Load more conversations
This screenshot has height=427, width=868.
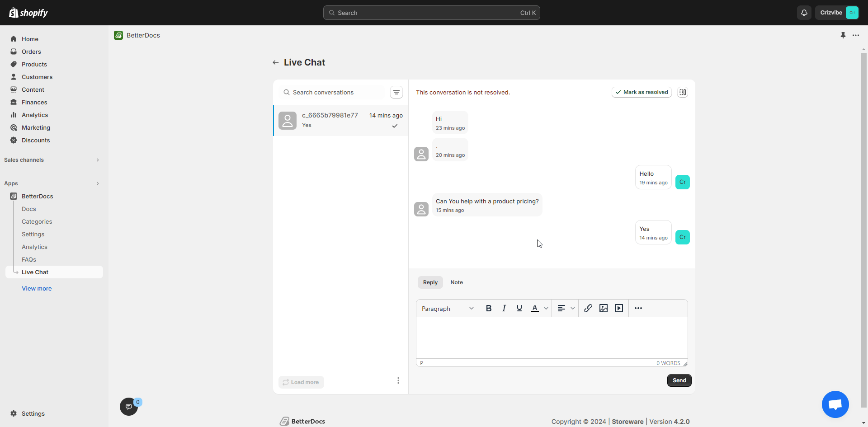point(301,382)
